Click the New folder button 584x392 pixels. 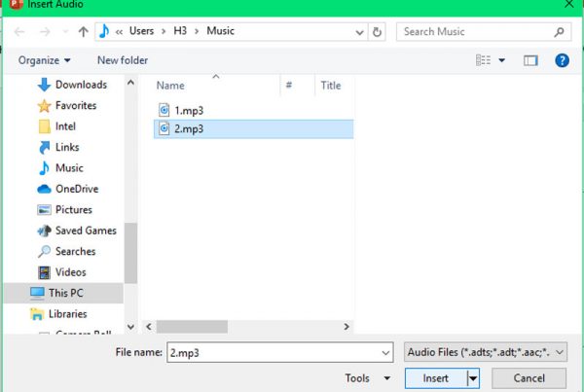[x=123, y=60]
